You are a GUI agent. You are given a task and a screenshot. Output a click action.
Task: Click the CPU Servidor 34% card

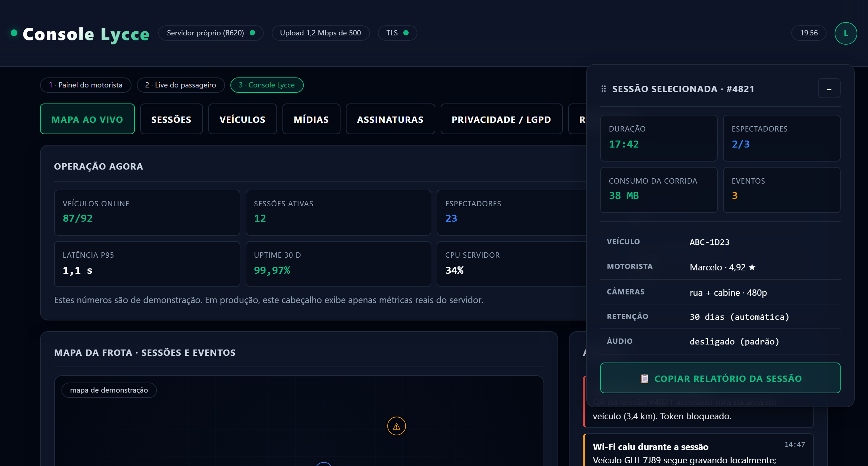pyautogui.click(x=511, y=264)
